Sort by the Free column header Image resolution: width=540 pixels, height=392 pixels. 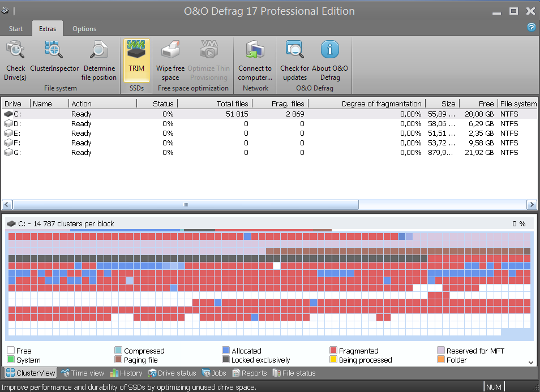pos(479,104)
